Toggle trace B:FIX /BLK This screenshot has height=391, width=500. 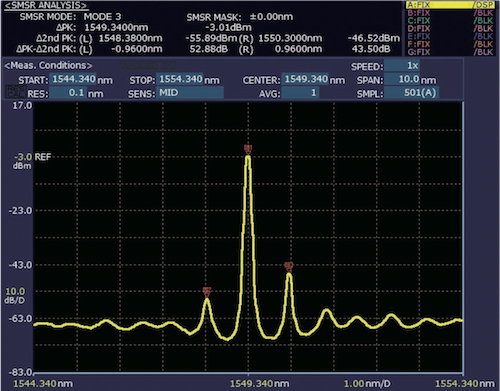coord(450,13)
